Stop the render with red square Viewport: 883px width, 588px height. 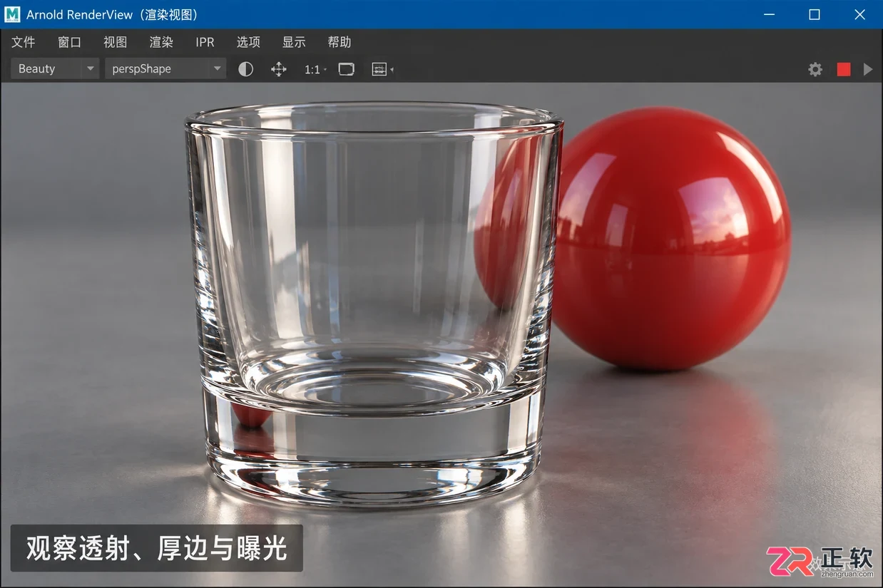coord(844,69)
